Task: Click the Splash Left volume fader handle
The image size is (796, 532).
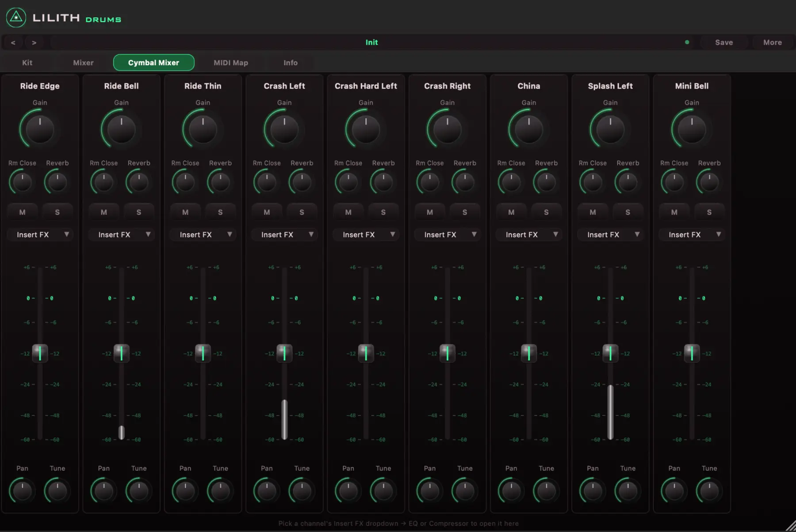Action: [x=610, y=353]
